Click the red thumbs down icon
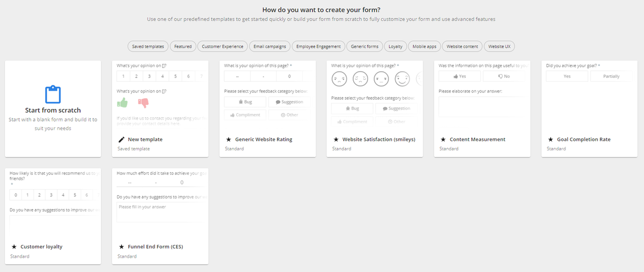The image size is (644, 272). coord(143,102)
